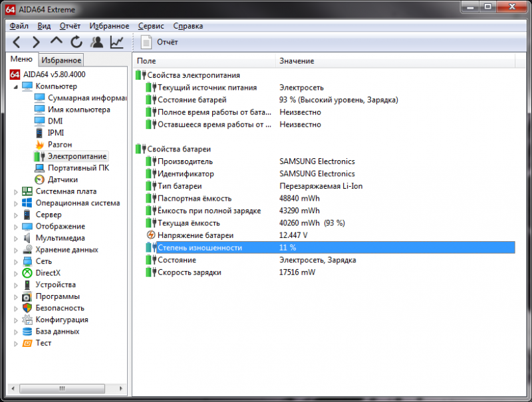Viewport: 532px width, 402px height.
Task: Switch to the Избранное tab
Action: click(62, 60)
